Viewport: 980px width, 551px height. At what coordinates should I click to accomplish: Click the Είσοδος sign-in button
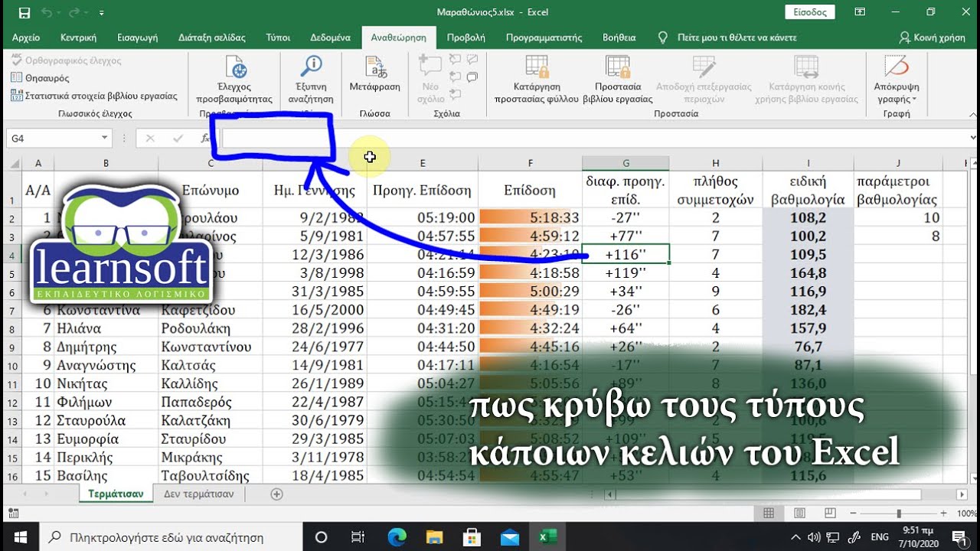point(810,12)
